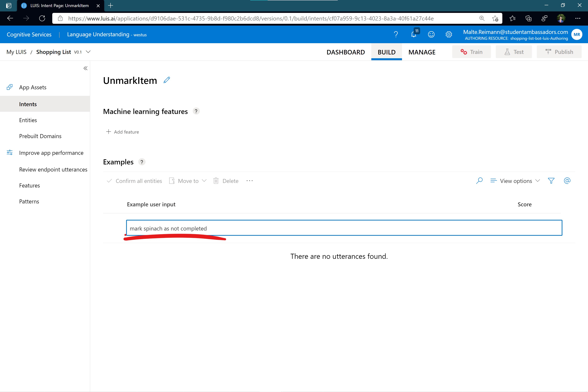The image size is (588, 392).
Task: Click the Train button
Action: pos(471,52)
